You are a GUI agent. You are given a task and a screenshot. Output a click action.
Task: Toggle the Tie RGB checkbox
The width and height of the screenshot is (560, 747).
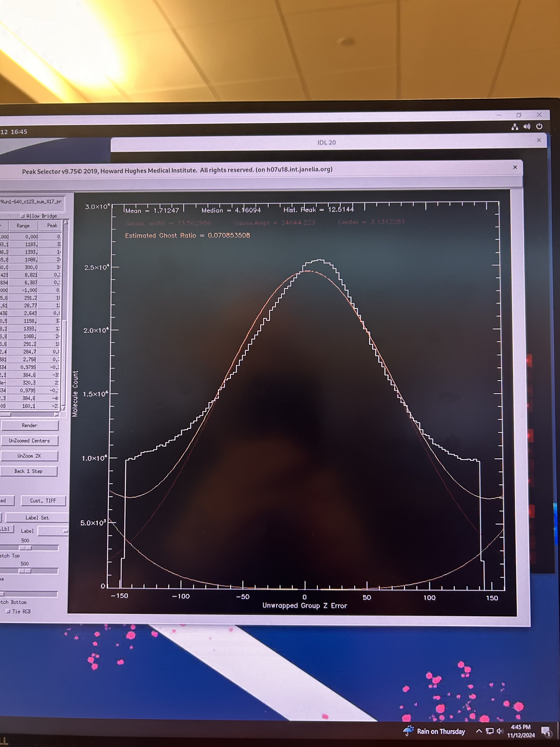click(x=8, y=611)
